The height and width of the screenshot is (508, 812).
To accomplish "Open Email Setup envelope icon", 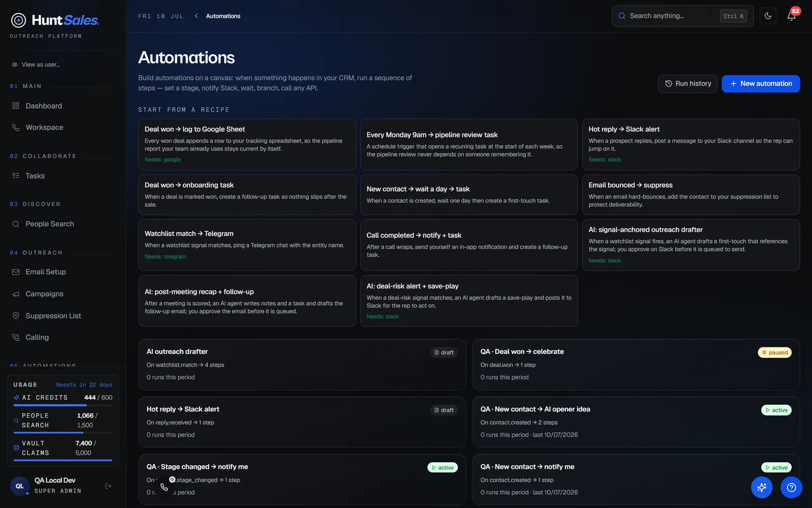I will click(16, 272).
